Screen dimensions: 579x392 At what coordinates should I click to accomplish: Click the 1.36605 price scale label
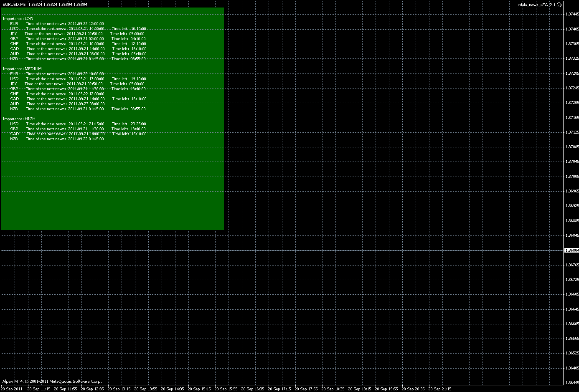pyautogui.click(x=572, y=324)
